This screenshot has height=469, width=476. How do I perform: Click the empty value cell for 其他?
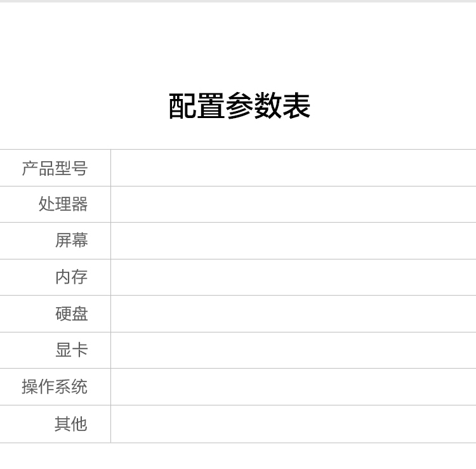tap(294, 424)
